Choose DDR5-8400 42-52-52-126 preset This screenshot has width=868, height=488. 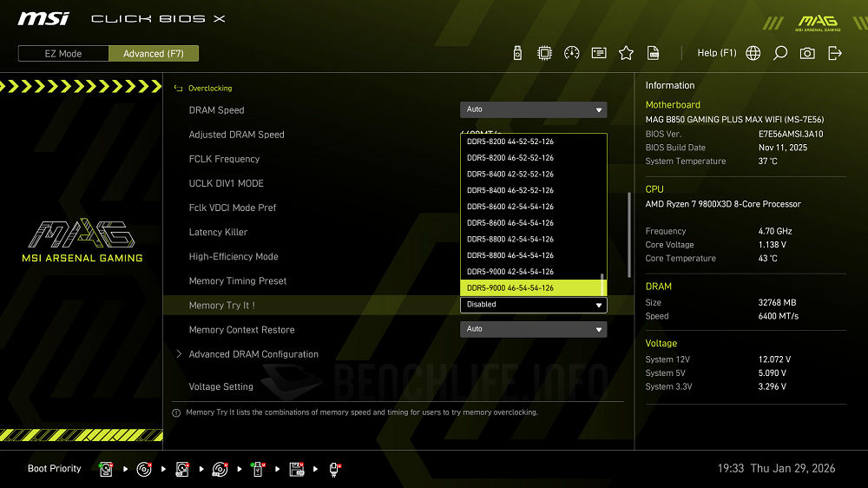pyautogui.click(x=531, y=174)
